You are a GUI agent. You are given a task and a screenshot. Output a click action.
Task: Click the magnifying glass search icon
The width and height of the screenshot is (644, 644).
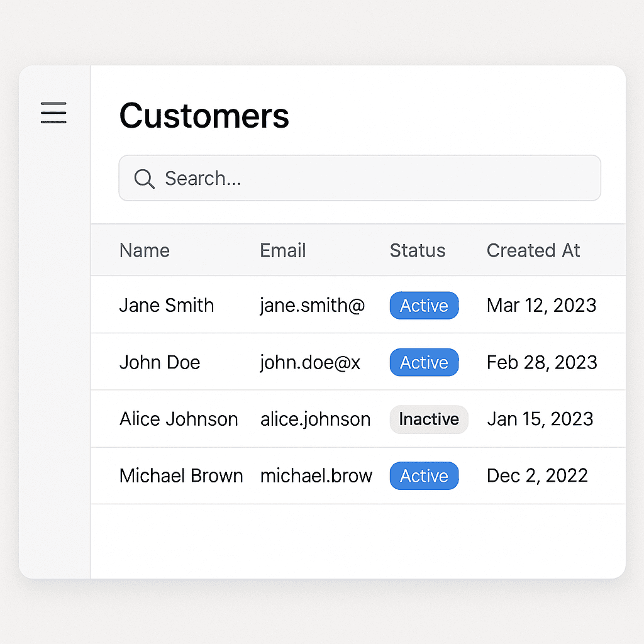click(x=144, y=179)
